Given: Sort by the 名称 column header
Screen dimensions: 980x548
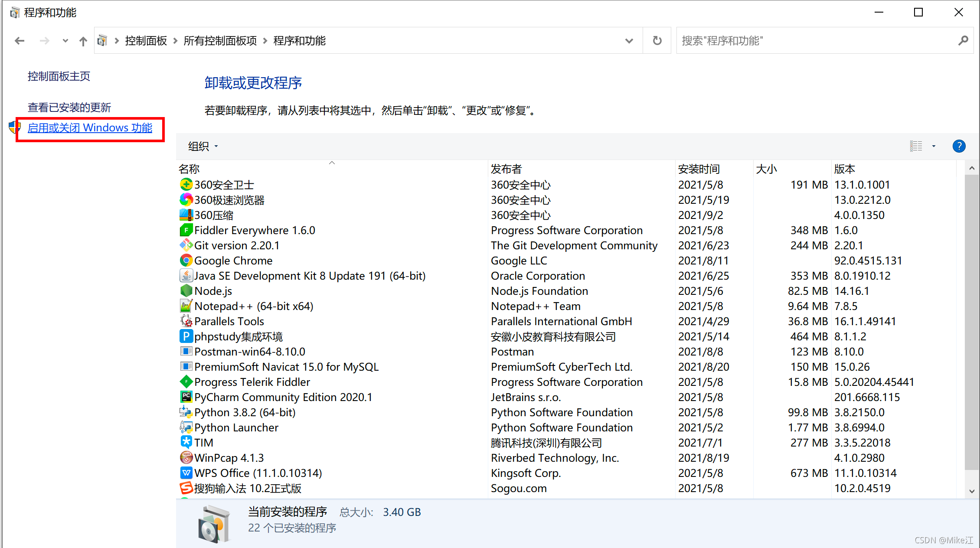Looking at the screenshot, I should (332, 169).
